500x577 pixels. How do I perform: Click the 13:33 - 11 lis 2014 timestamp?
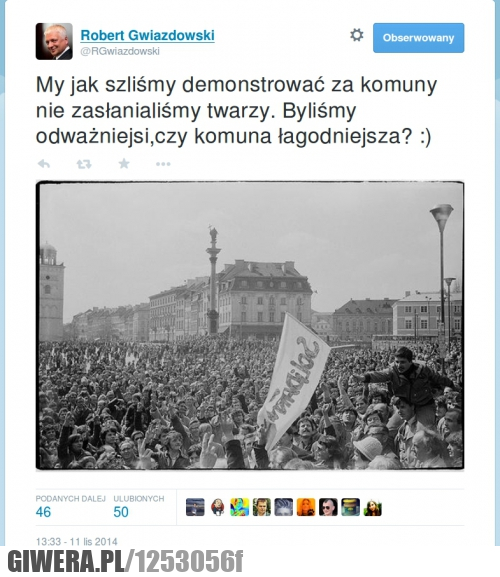pos(77,542)
